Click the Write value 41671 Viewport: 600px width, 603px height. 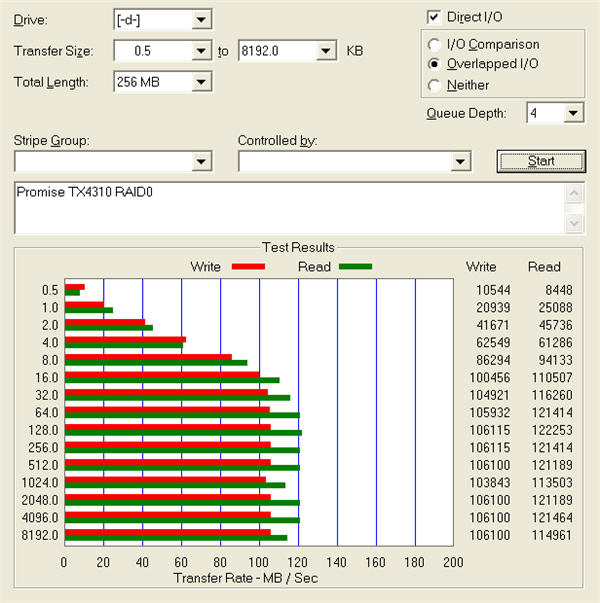tap(493, 325)
